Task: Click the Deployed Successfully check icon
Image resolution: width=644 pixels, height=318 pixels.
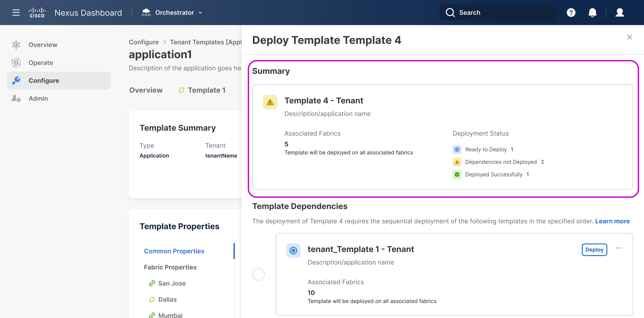Action: (x=457, y=174)
